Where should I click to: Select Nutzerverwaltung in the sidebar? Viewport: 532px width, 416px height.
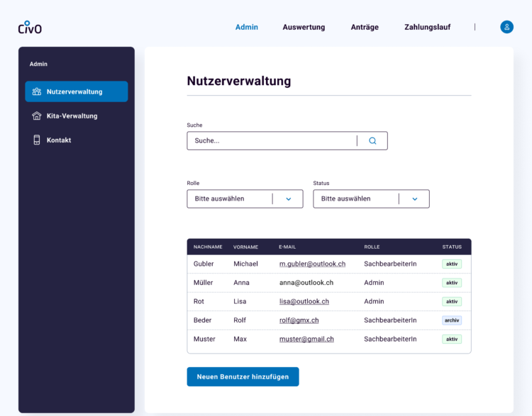coord(77,91)
